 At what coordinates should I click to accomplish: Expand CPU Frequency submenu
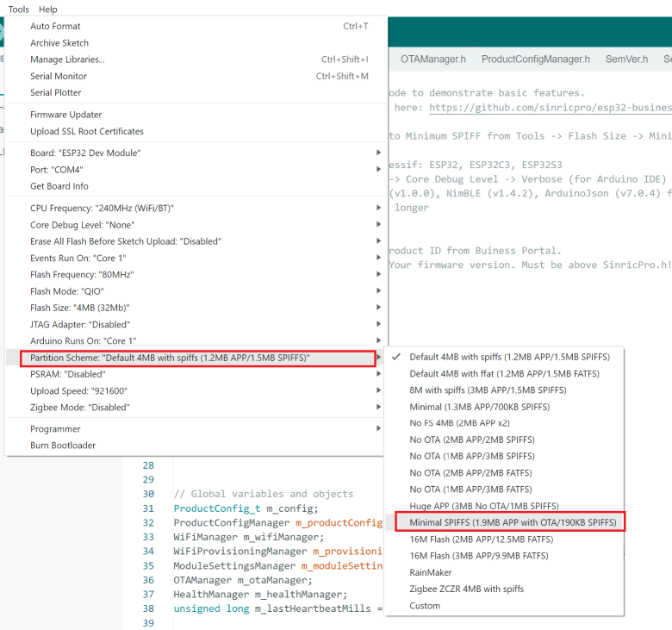coord(196,208)
